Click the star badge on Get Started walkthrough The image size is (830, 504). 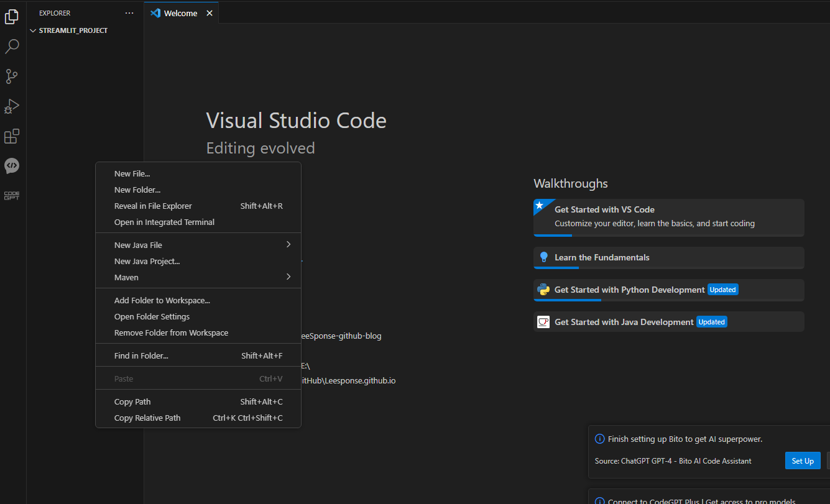[539, 205]
